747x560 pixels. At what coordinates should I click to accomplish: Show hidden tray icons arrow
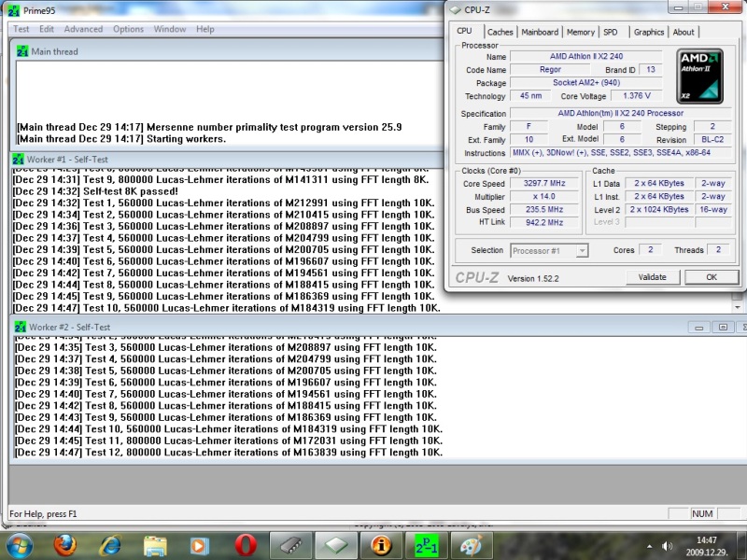point(649,546)
